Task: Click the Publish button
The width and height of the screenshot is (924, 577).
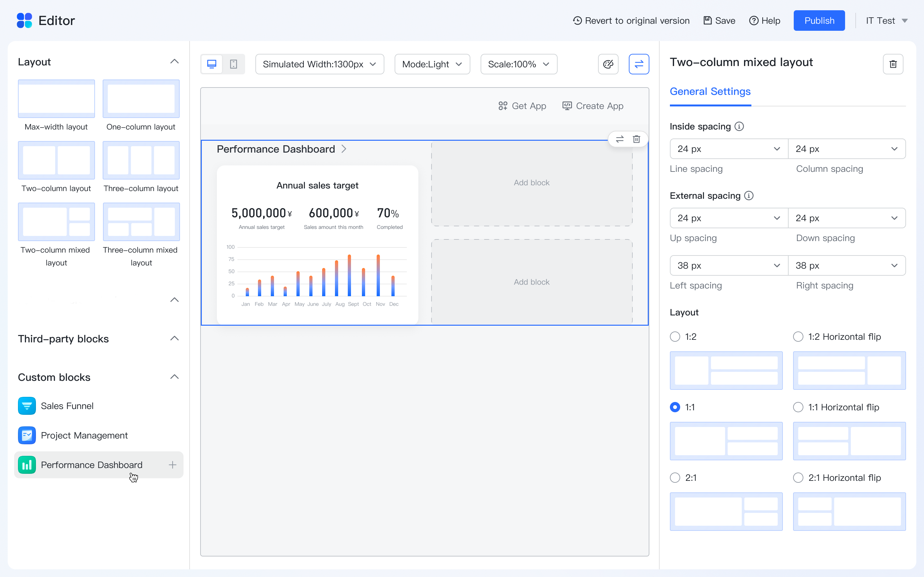Action: point(819,21)
